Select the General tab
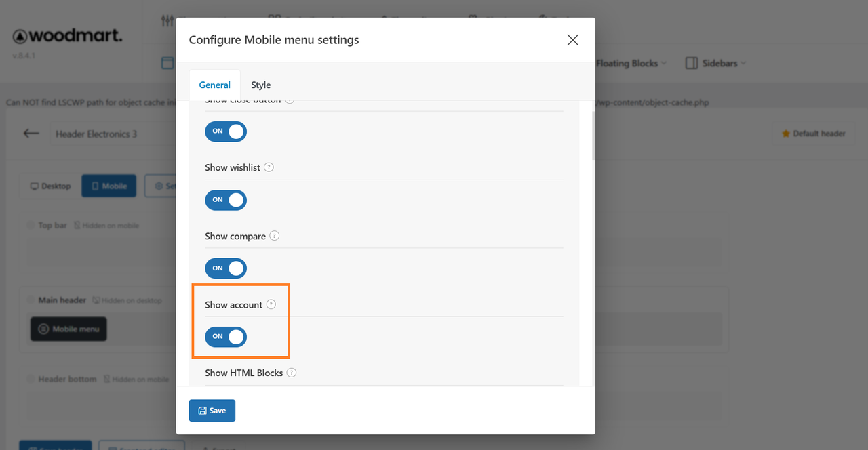Viewport: 868px width, 450px height. pos(214,85)
